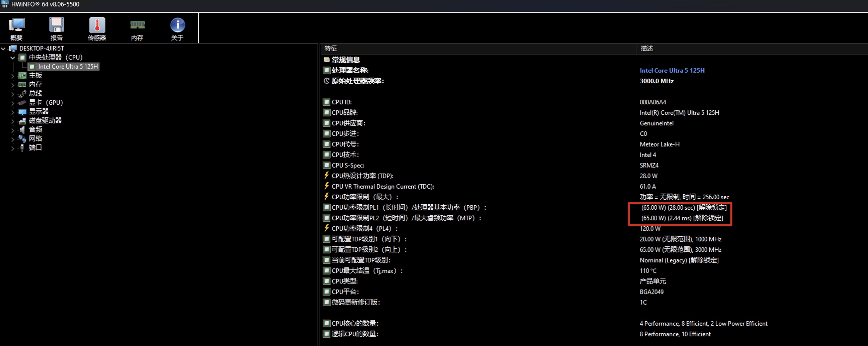Click the 可配置TDP级别1 (向下) row label

pos(369,239)
